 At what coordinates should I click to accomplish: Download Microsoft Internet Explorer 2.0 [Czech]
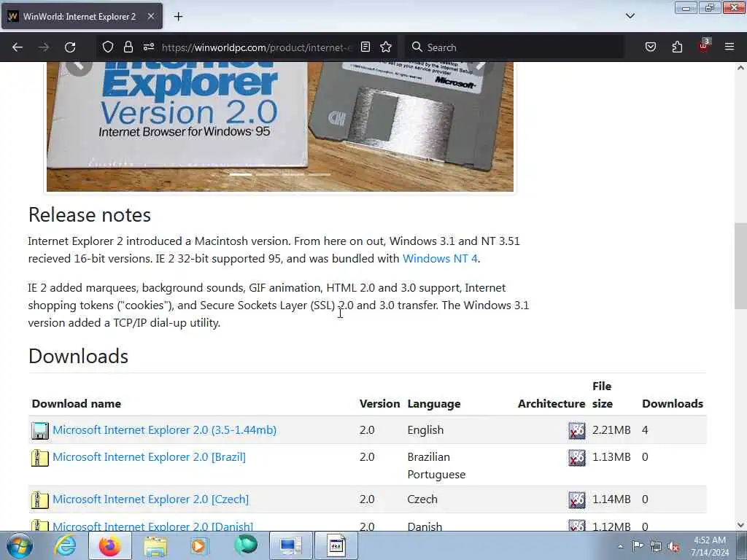[150, 499]
